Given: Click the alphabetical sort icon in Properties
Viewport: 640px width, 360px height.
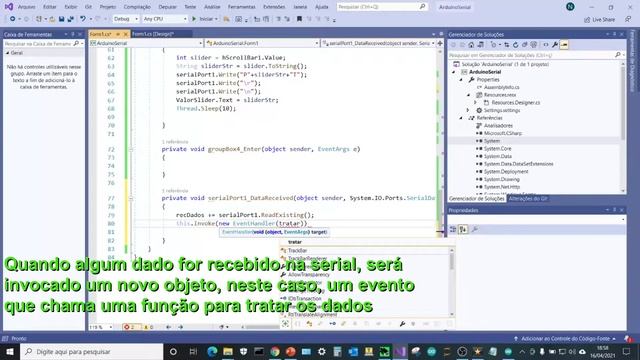Looking at the screenshot, I should (463, 229).
